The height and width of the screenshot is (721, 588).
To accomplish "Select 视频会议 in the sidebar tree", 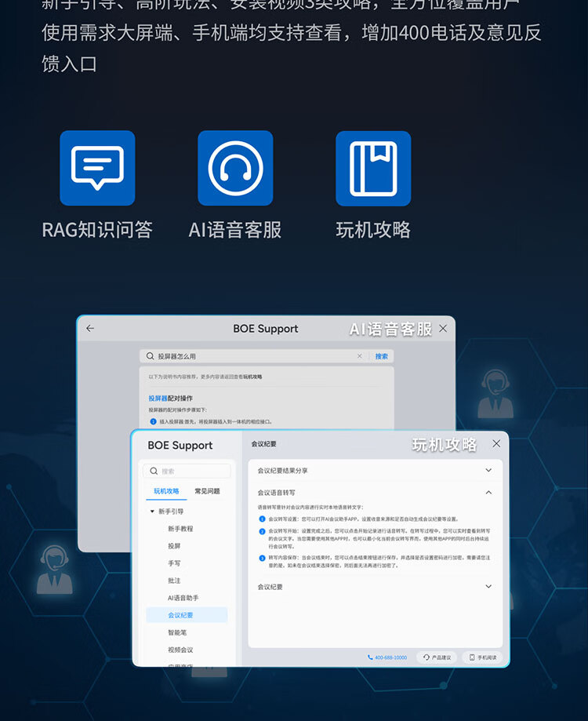I will [180, 650].
